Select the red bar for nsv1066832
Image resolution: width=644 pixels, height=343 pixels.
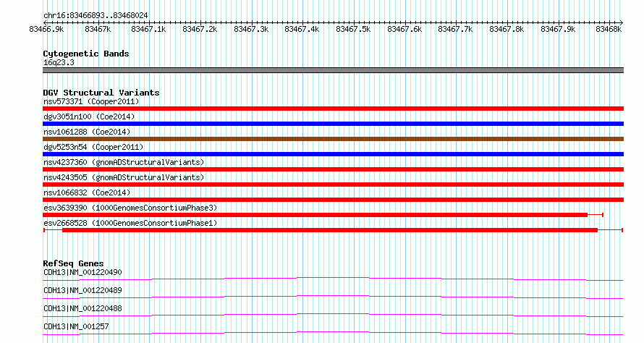333,200
